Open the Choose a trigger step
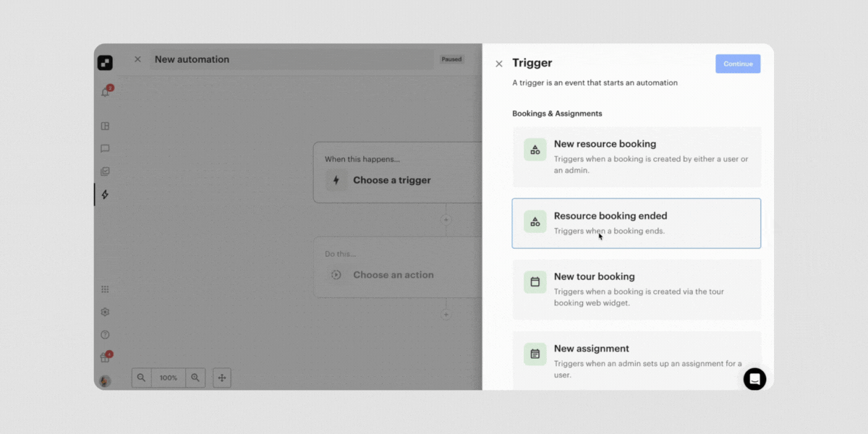The image size is (868, 434). pyautogui.click(x=392, y=180)
